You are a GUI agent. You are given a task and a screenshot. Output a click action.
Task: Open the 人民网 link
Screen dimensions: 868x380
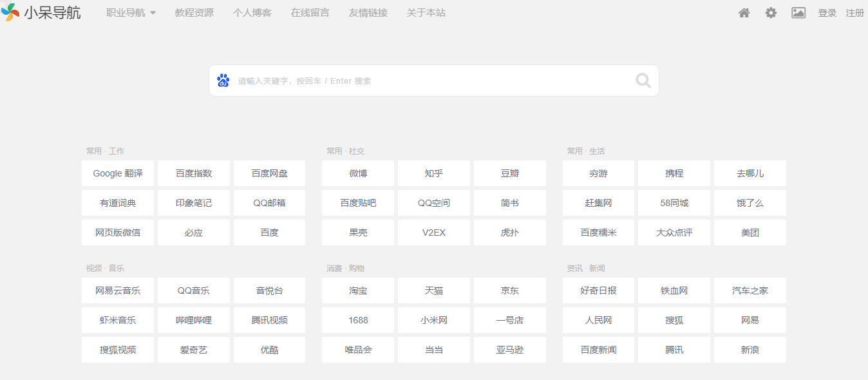point(598,320)
